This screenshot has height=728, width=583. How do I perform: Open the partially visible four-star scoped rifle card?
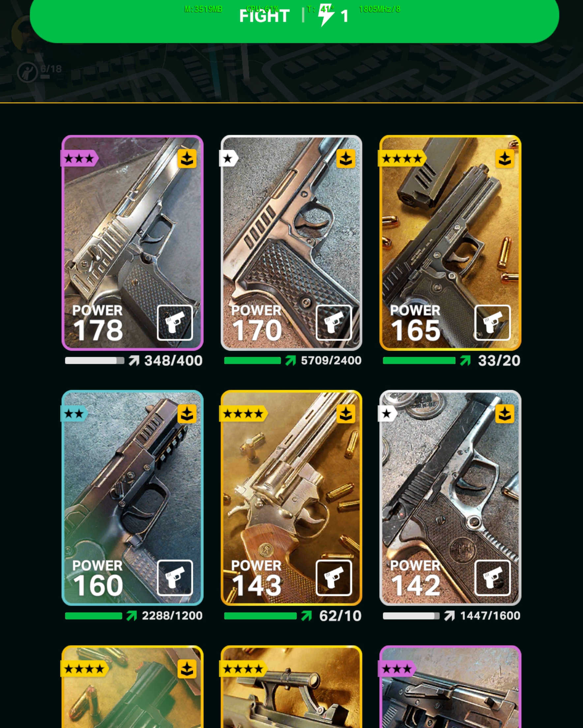(291, 686)
